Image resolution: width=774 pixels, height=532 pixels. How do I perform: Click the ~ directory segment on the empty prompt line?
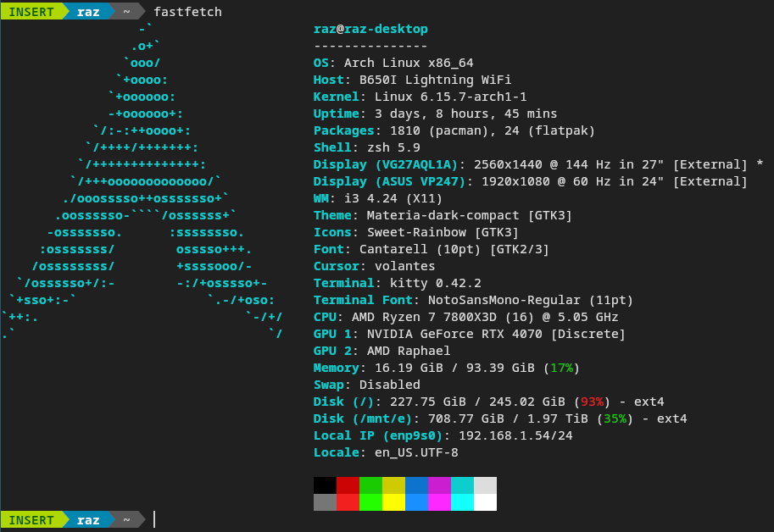(x=127, y=519)
